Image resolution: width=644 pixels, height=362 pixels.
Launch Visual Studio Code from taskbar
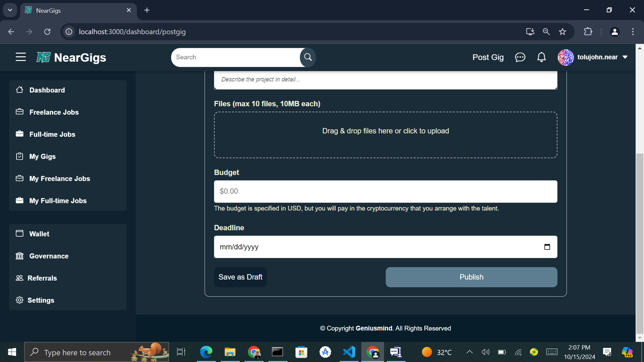pyautogui.click(x=349, y=352)
